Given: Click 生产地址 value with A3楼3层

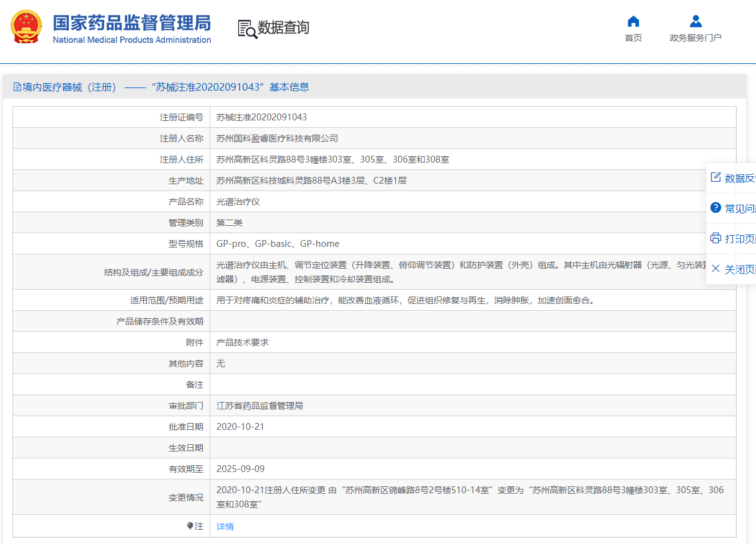Looking at the screenshot, I should coord(311,181).
